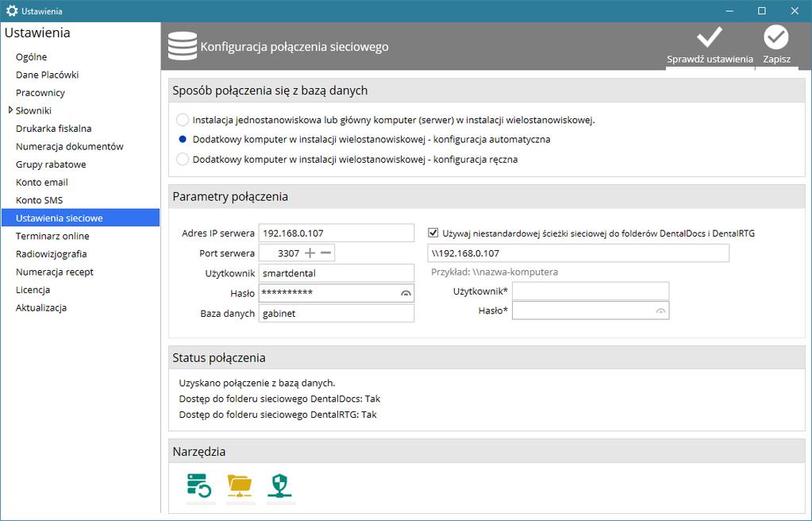Select konfiguracja ręczna radio option

pyautogui.click(x=183, y=159)
